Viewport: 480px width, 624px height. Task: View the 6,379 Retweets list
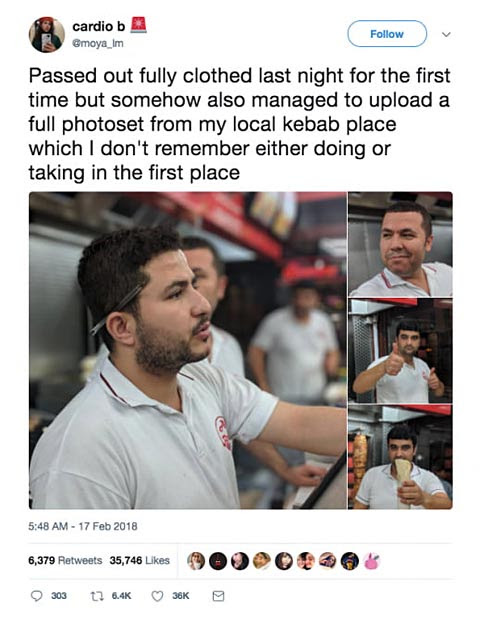pyautogui.click(x=65, y=560)
